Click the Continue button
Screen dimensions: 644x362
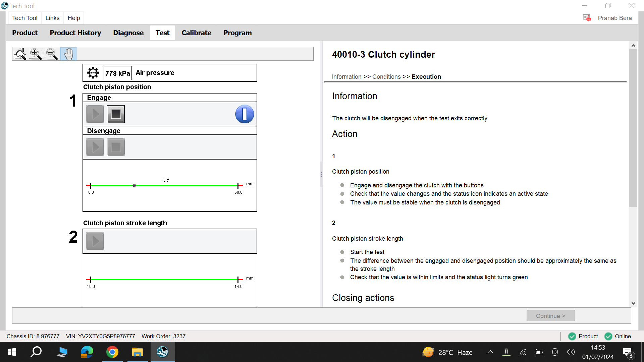550,316
